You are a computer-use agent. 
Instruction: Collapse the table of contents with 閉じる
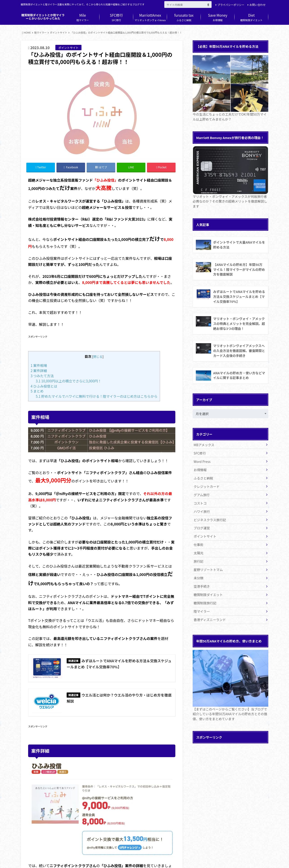[x=98, y=356]
